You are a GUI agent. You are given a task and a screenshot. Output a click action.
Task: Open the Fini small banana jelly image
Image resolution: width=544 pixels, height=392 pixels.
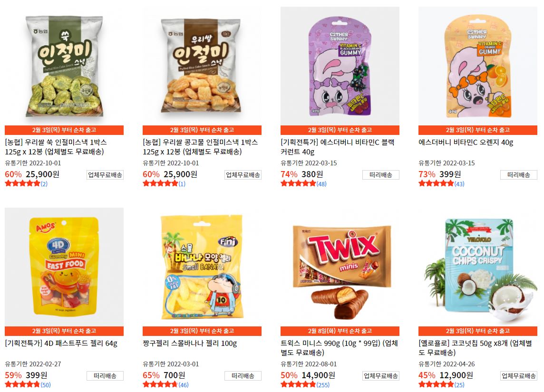coord(202,267)
